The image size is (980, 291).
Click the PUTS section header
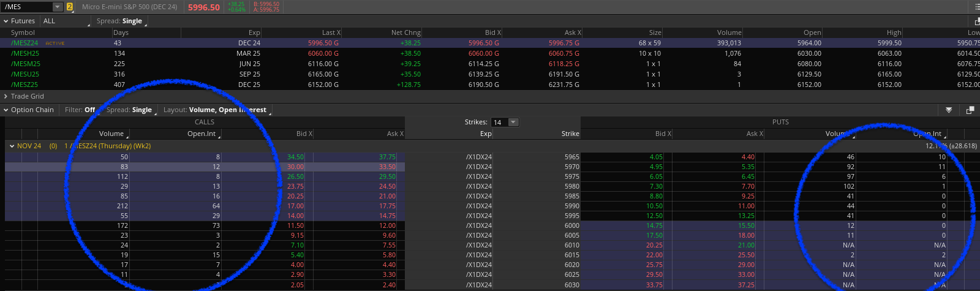coord(780,122)
